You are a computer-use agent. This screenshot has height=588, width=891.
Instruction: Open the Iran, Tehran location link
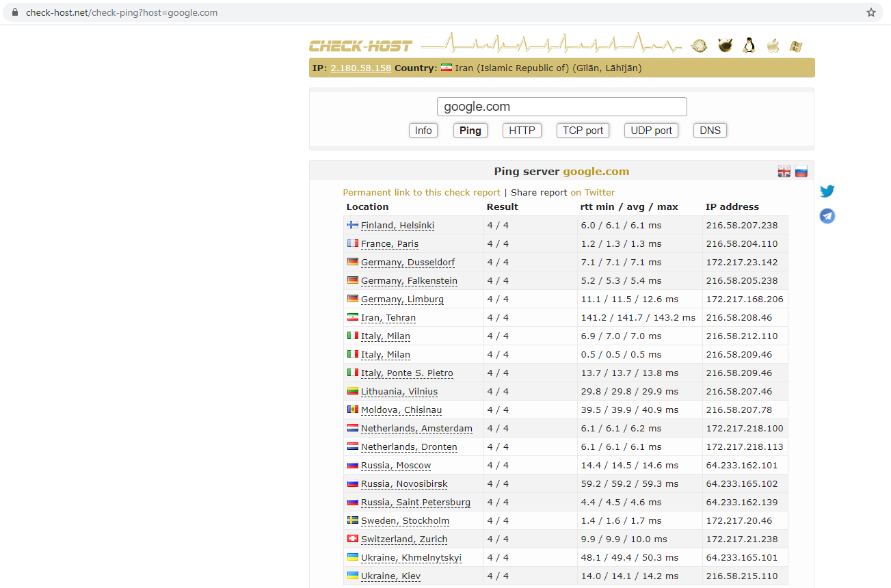[388, 318]
